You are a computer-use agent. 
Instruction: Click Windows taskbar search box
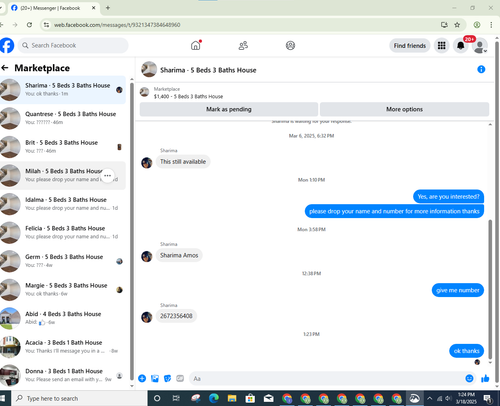80,398
